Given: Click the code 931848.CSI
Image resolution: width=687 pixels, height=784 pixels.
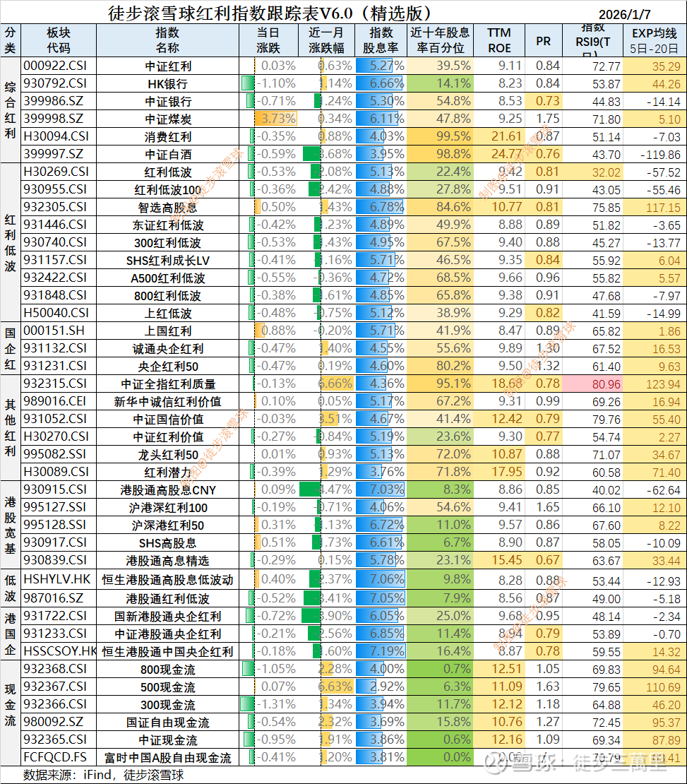Looking at the screenshot, I should (x=55, y=295).
